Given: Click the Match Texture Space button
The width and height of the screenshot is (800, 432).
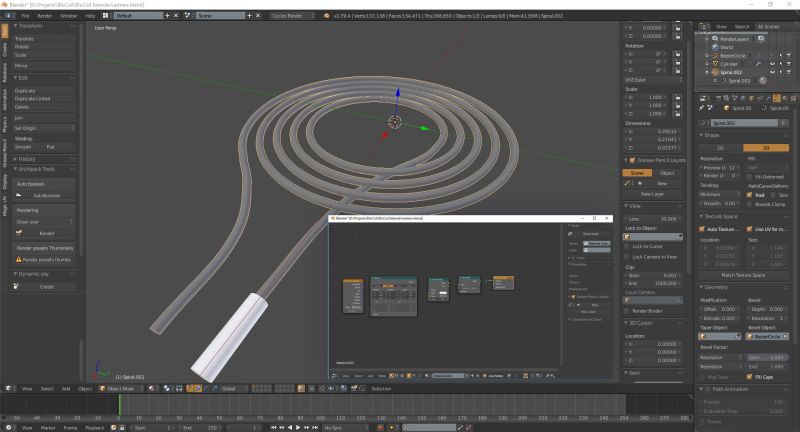Looking at the screenshot, I should coord(743,275).
